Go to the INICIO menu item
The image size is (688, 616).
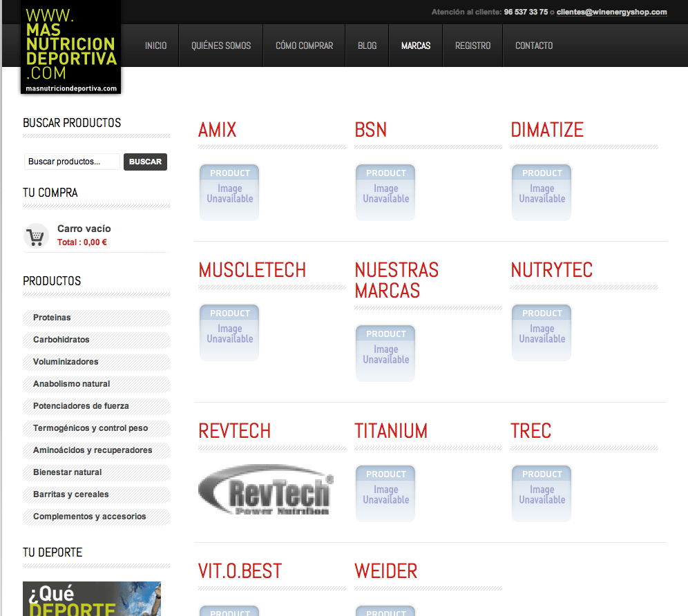pyautogui.click(x=155, y=46)
